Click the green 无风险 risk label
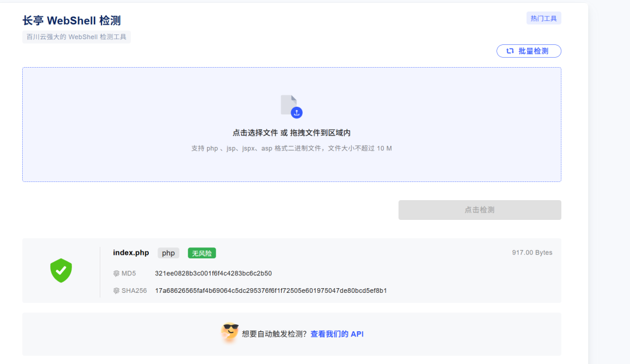This screenshot has height=364, width=630. click(x=201, y=253)
